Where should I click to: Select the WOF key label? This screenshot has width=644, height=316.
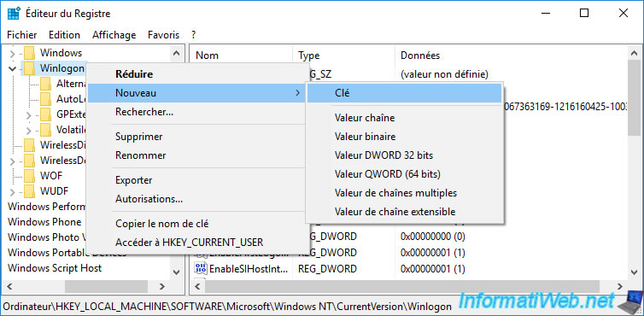51,176
